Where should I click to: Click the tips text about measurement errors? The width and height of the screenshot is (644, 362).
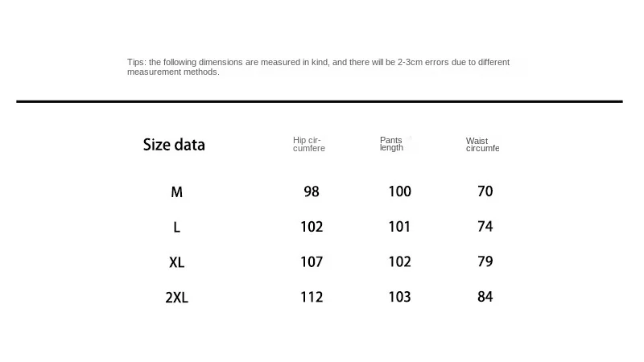click(318, 67)
